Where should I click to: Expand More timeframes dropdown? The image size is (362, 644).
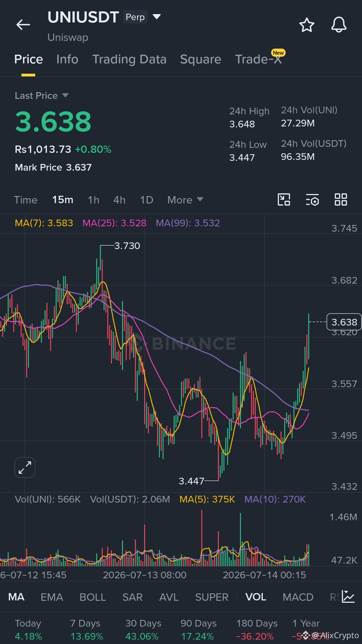point(185,200)
